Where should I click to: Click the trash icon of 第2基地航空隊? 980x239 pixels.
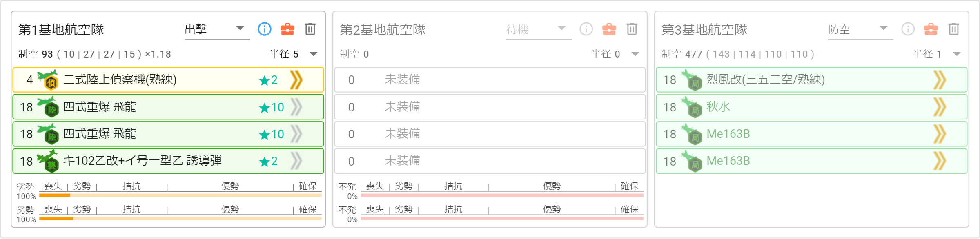632,29
